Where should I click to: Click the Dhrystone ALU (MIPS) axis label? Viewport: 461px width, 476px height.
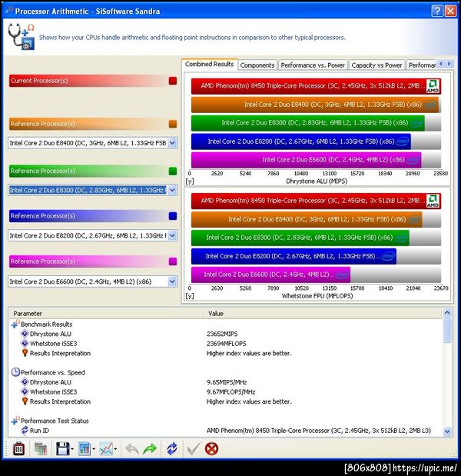click(x=317, y=181)
